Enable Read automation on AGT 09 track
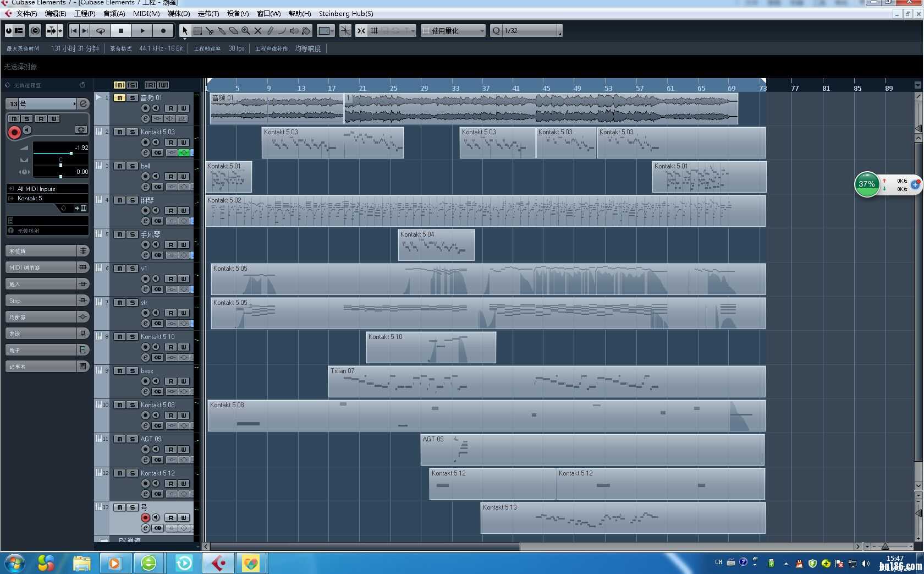The image size is (924, 574). click(171, 449)
